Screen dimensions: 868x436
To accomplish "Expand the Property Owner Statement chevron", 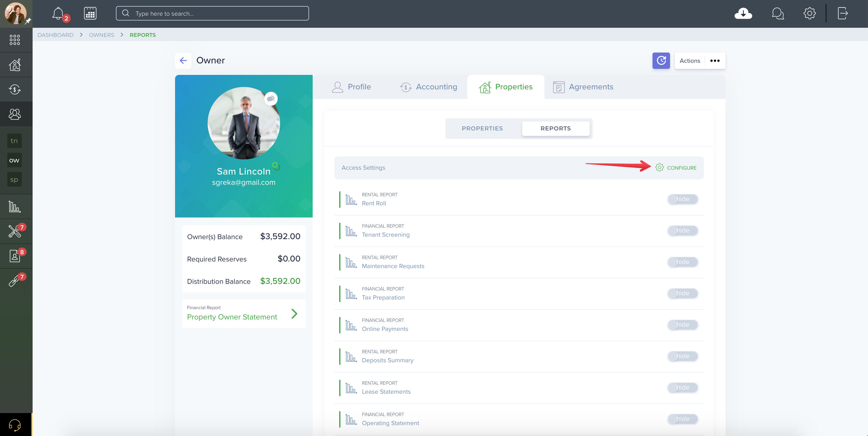I will [x=294, y=314].
